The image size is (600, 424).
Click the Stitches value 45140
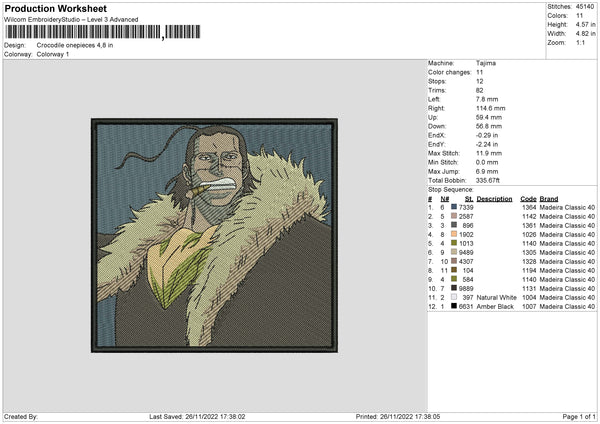tap(586, 7)
